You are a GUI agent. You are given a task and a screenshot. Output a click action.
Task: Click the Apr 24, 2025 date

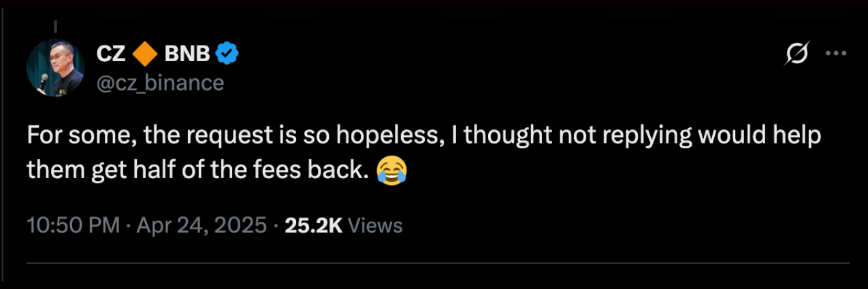(x=202, y=225)
